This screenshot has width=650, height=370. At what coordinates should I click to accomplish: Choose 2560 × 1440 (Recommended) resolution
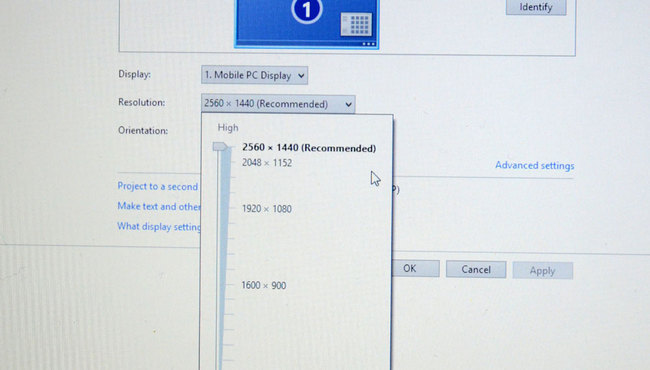309,148
